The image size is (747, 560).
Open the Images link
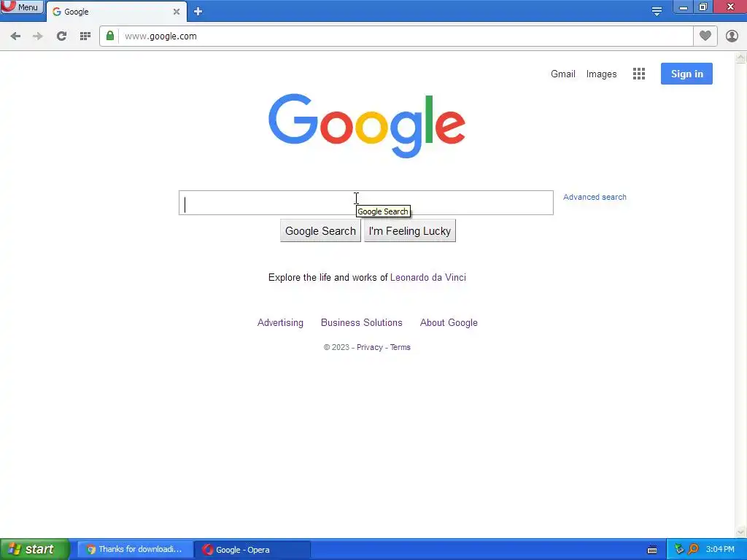pyautogui.click(x=601, y=74)
